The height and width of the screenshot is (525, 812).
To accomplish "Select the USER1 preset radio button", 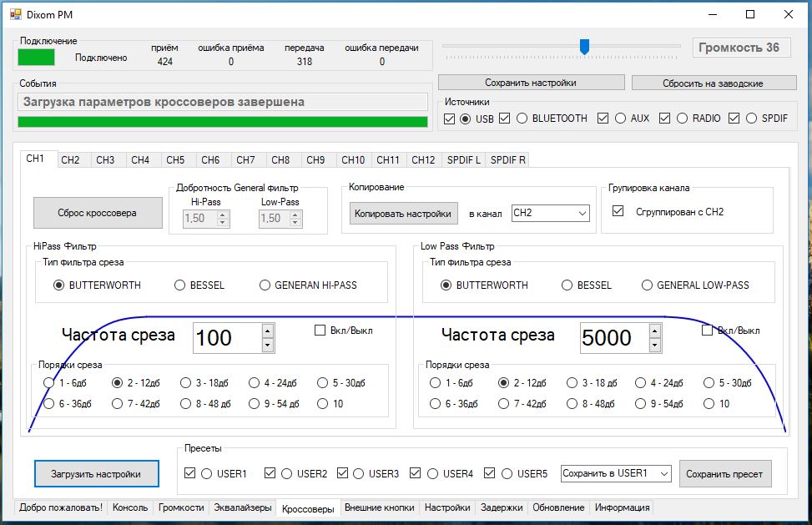I will pyautogui.click(x=207, y=474).
